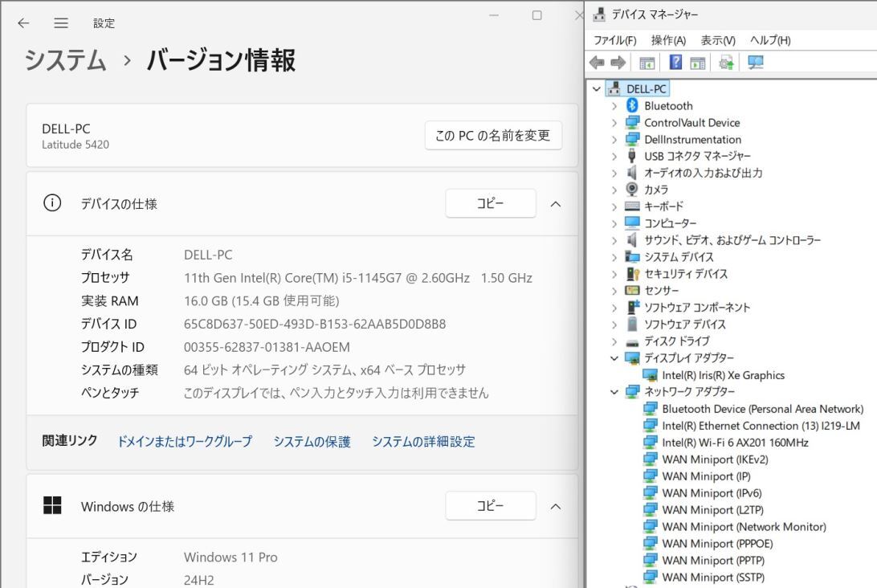The image size is (877, 588).
Task: Open the ヘルプ(H) menu
Action: [x=770, y=40]
